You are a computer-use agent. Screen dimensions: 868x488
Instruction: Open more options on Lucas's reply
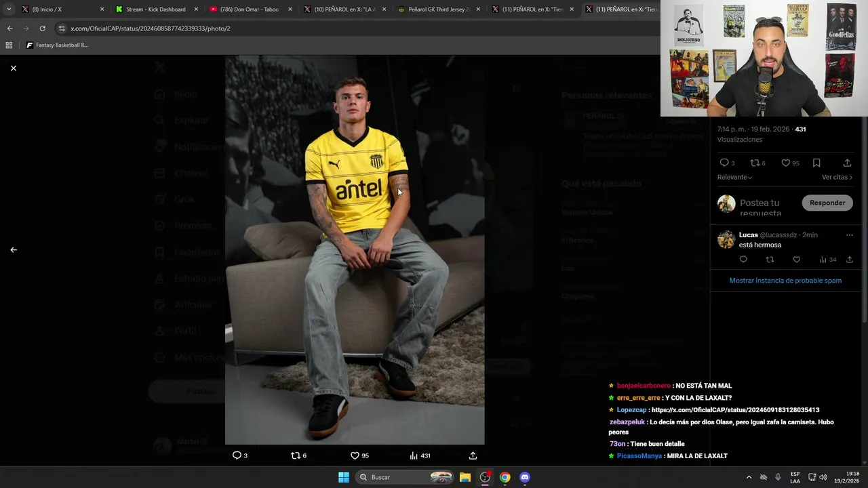click(849, 235)
